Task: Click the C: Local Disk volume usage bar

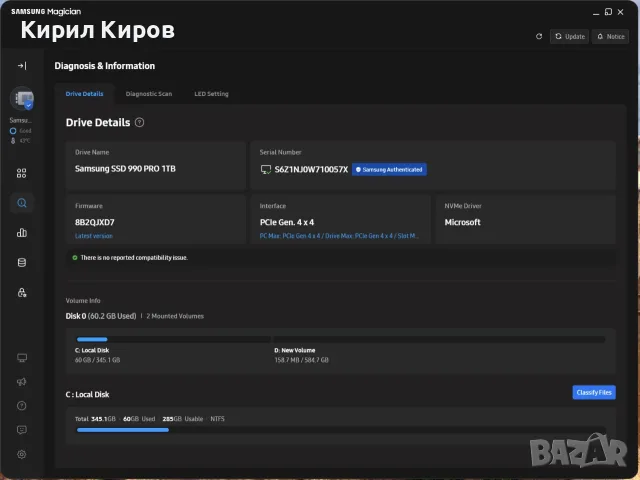Action: 173,339
